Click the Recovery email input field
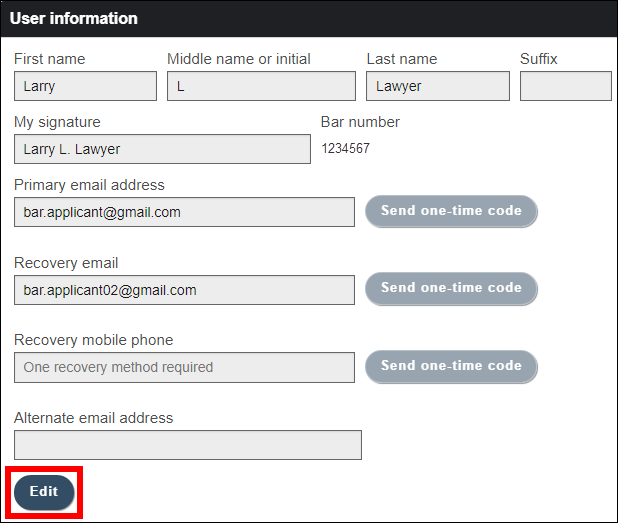 point(184,290)
